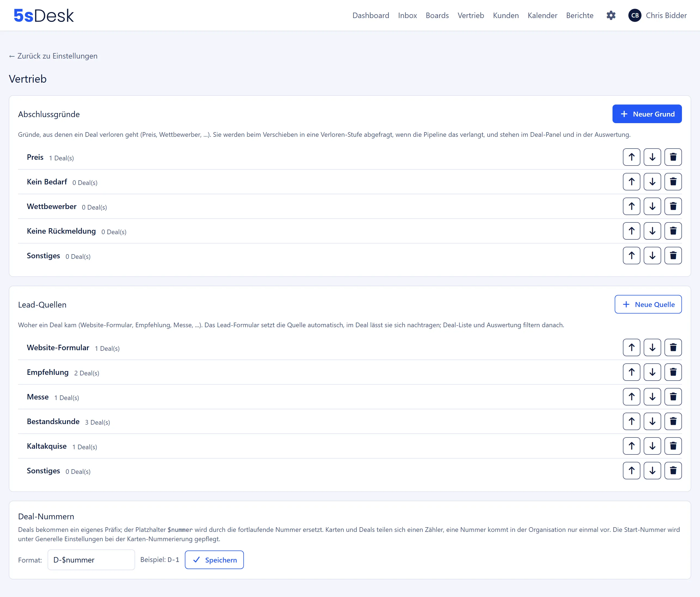700x597 pixels.
Task: Delete the Bestandskunde lead source
Action: pos(673,422)
